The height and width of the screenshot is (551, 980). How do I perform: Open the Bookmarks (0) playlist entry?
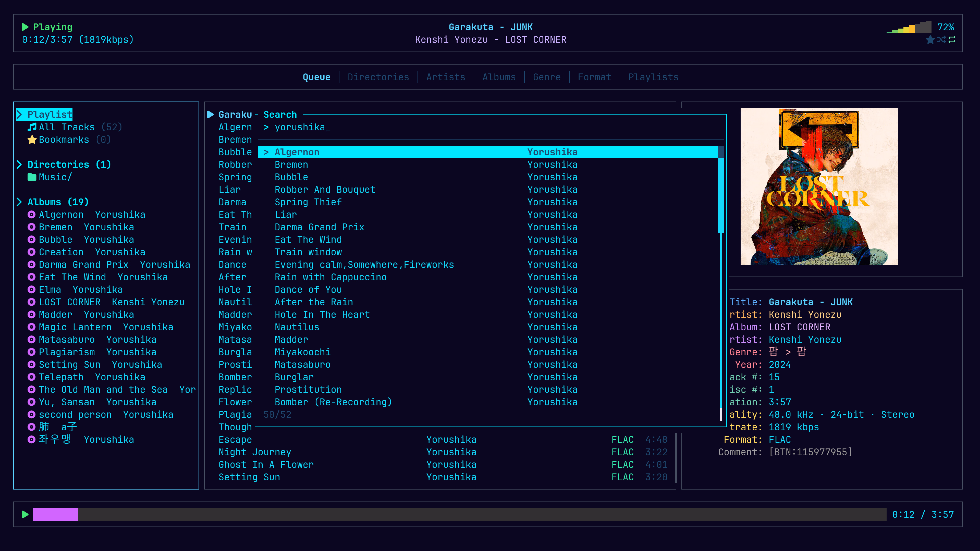click(x=69, y=140)
